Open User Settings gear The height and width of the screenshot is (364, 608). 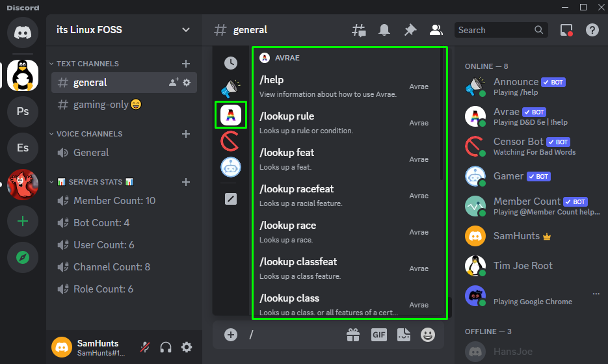(x=187, y=347)
